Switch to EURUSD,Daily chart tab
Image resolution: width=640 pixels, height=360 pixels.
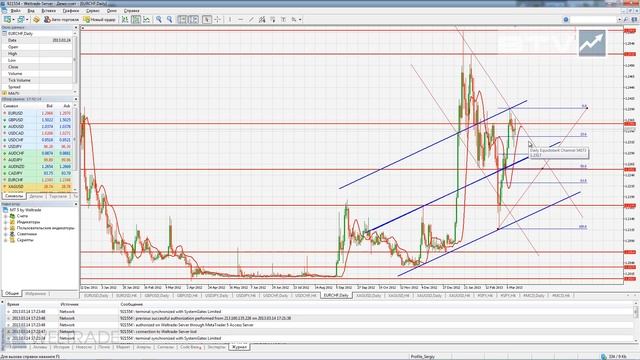(96, 295)
